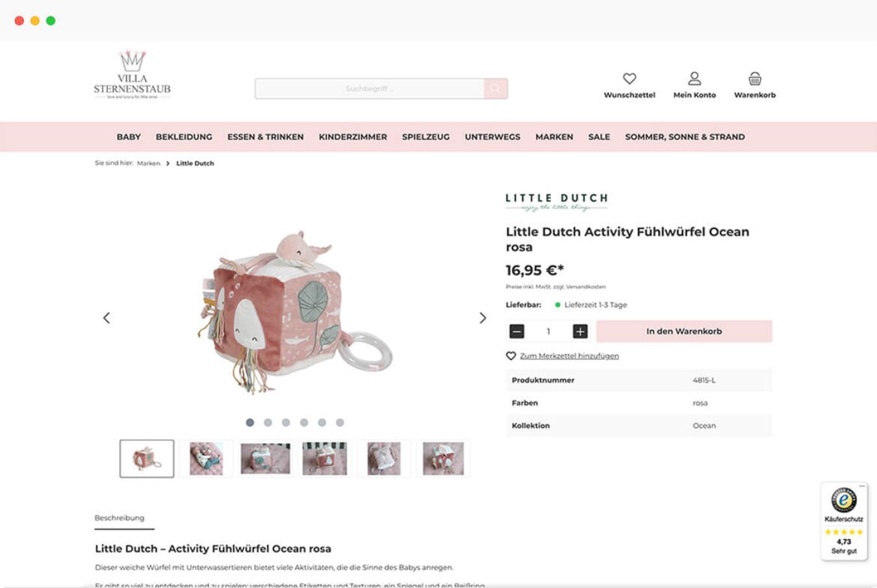Add product with In den Warenkorb

[684, 331]
